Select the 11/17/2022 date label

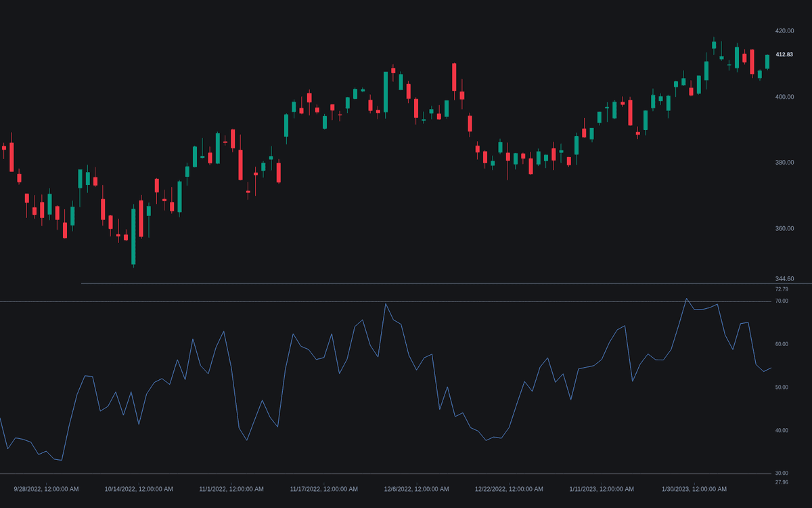(324, 489)
